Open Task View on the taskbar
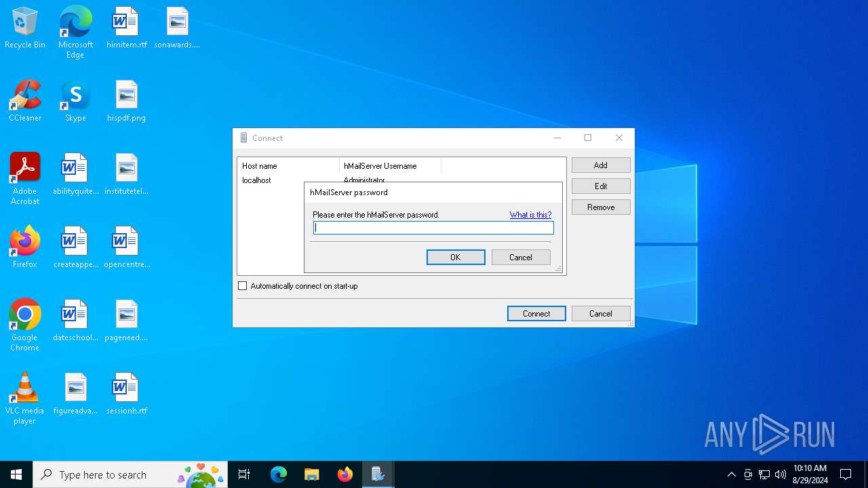Screen dimensions: 868x488 (244, 474)
